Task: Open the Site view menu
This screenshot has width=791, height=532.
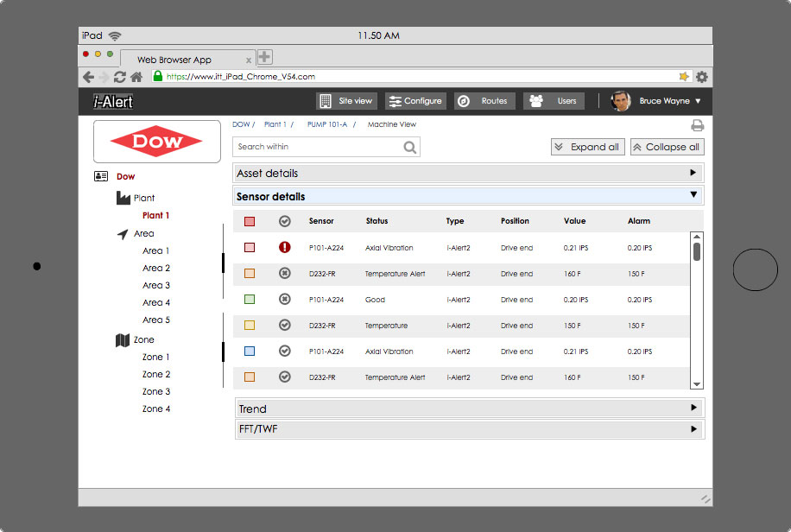Action: [x=346, y=101]
